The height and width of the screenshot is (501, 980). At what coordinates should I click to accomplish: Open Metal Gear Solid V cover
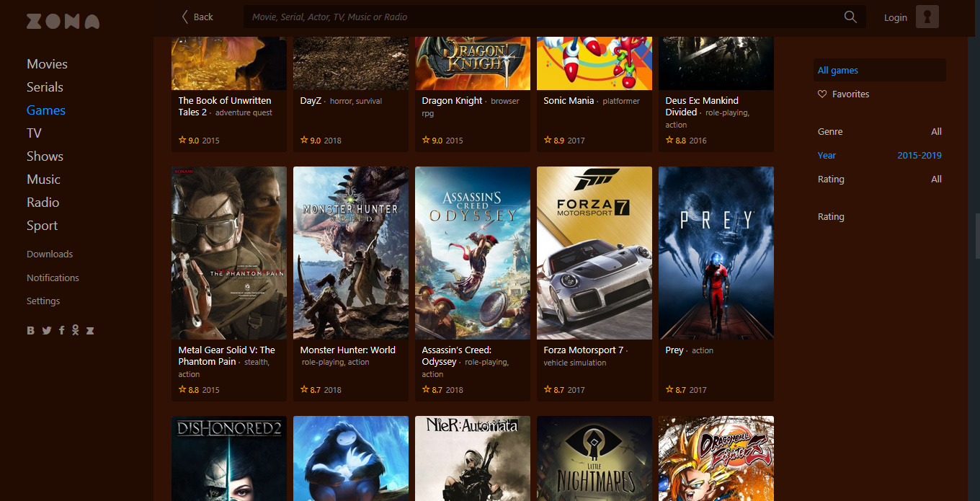click(x=229, y=253)
